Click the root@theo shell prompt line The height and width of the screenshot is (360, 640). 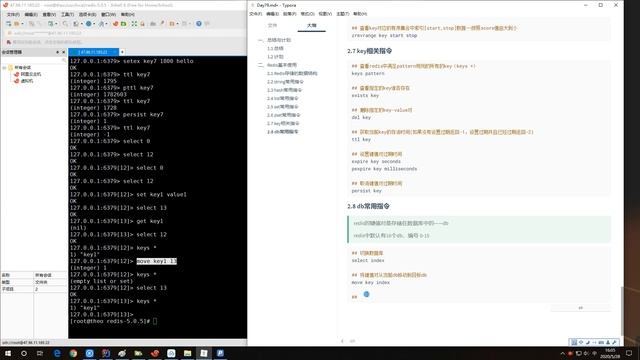pos(114,321)
